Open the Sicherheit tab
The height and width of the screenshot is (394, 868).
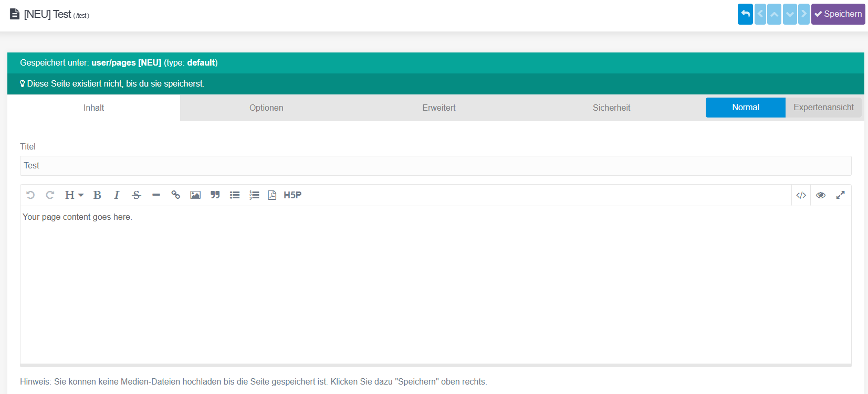[x=611, y=108]
